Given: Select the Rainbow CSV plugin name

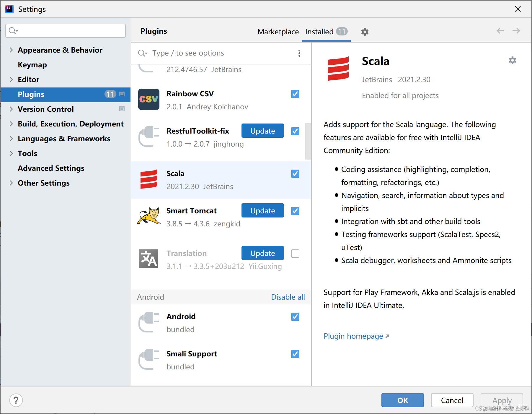Looking at the screenshot, I should 190,94.
